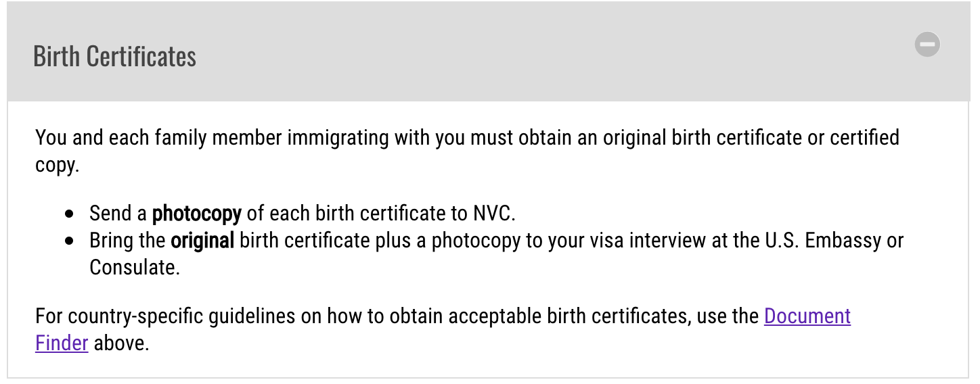
Task: Follow the "Finder" link portion on the last line
Action: tap(62, 343)
